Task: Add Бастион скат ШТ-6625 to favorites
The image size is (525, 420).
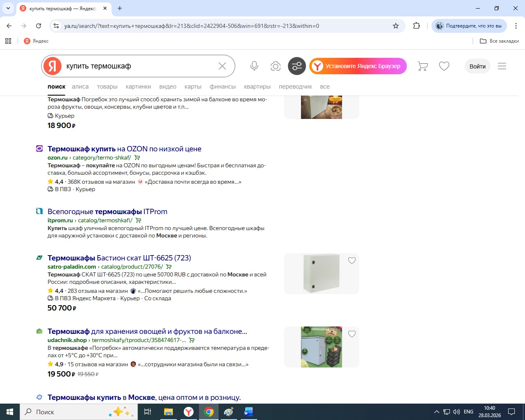Action: pyautogui.click(x=352, y=260)
